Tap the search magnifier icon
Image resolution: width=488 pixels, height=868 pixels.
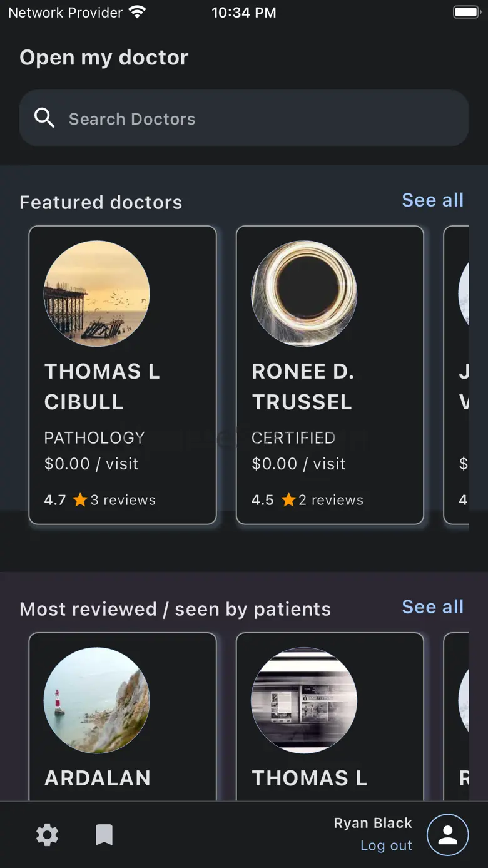tap(44, 118)
